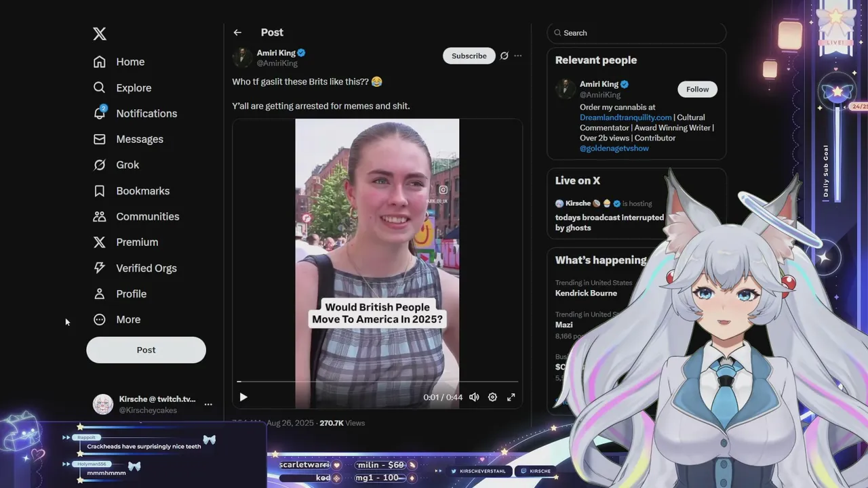
Task: Click Kirsche account avatar at bottom left
Action: pyautogui.click(x=103, y=405)
